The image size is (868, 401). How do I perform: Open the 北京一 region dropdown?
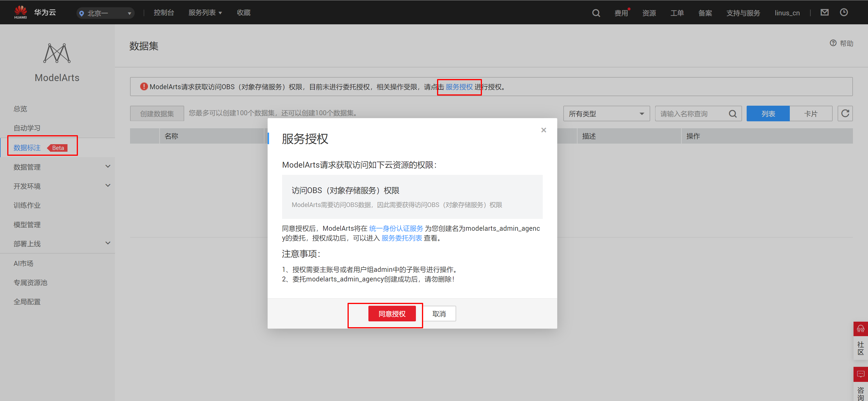[105, 13]
